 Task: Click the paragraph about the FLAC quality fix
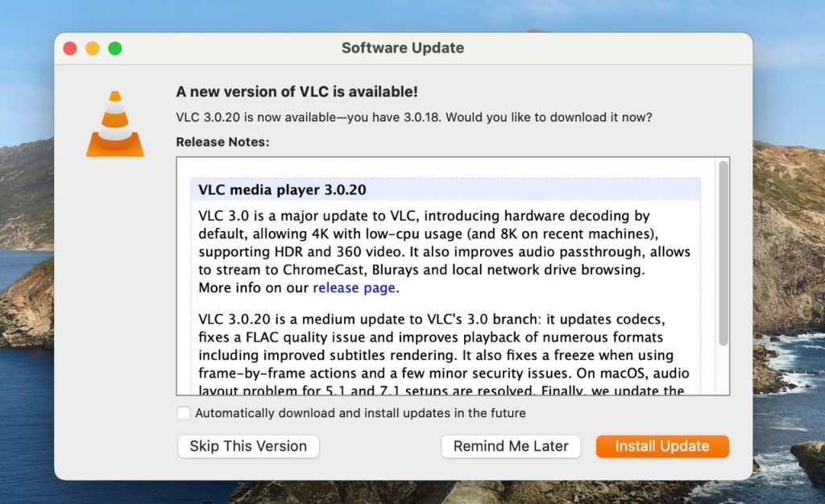click(443, 346)
